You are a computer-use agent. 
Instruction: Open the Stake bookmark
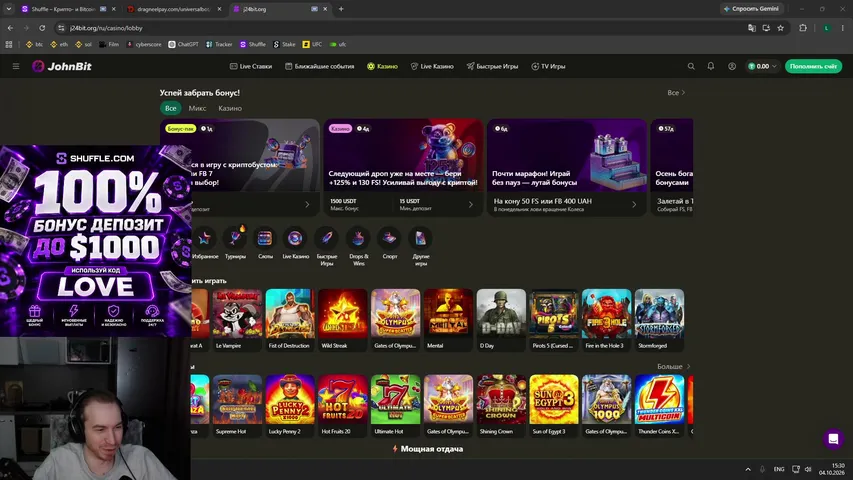284,45
